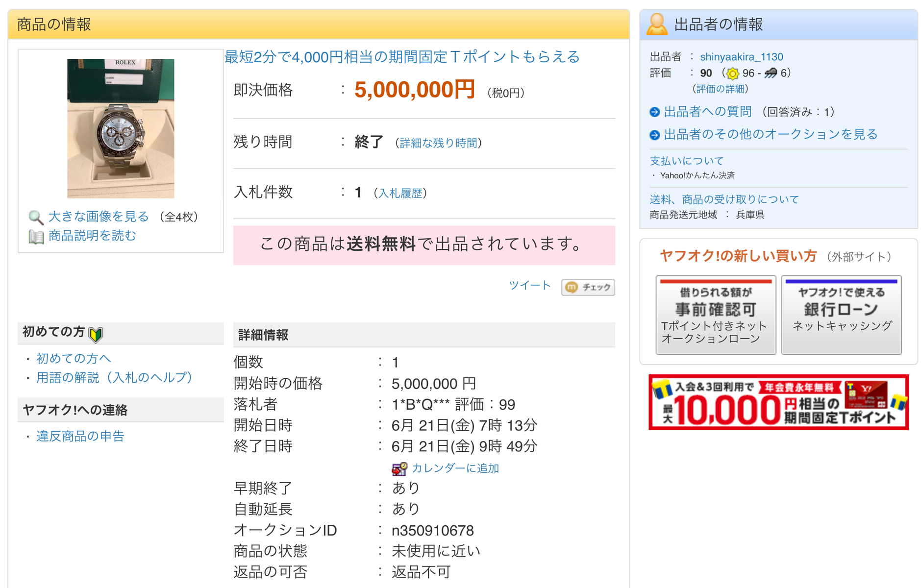The image size is (921, 588).
Task: Click the sun good-rating icon
Action: tap(732, 73)
